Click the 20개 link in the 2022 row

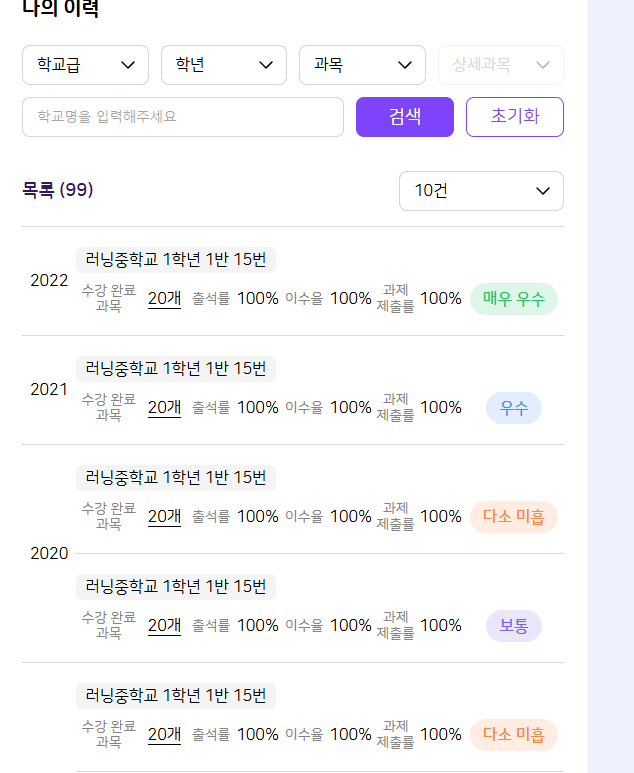point(164,298)
